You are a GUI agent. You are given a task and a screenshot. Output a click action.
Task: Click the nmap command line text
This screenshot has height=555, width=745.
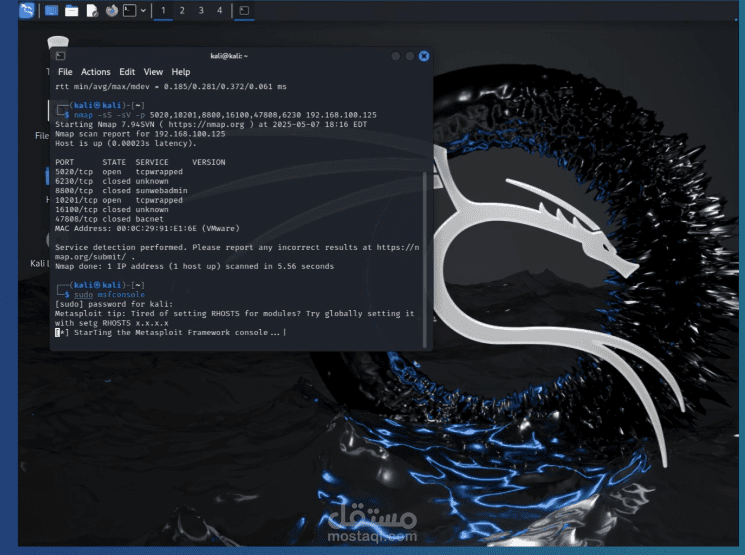point(225,115)
